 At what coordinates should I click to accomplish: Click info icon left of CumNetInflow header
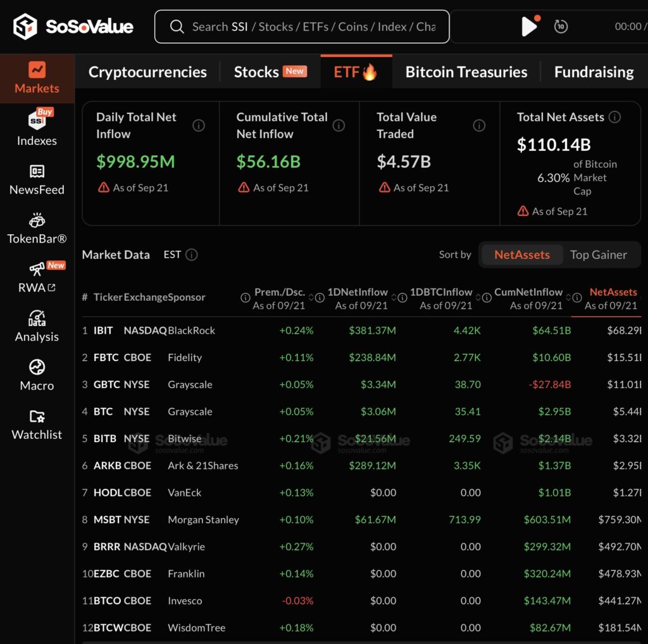(x=487, y=298)
